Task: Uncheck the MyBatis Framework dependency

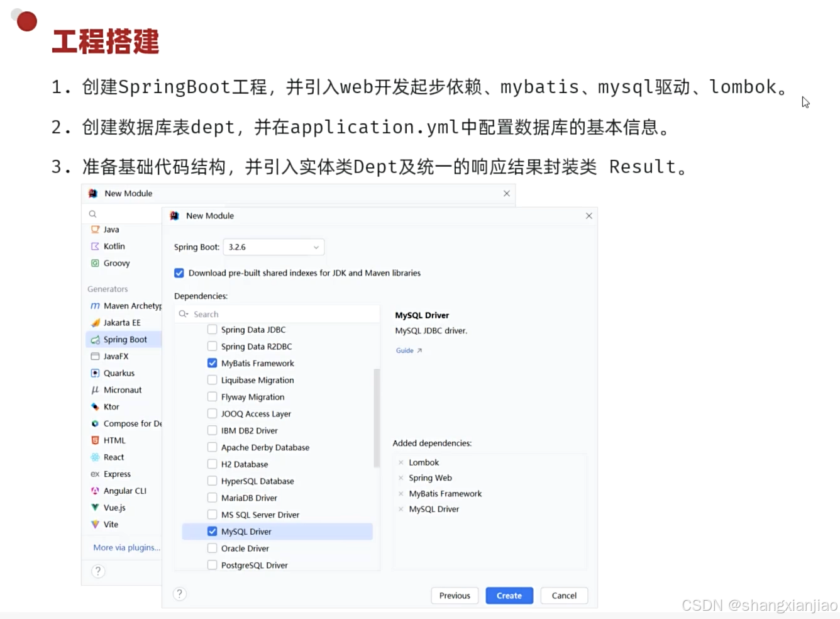Action: [213, 364]
